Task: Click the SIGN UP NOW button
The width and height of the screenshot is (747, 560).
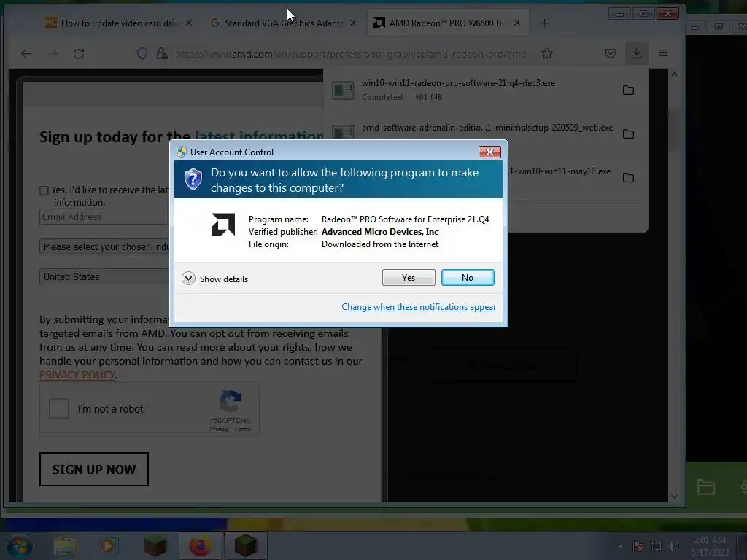Action: pos(94,470)
